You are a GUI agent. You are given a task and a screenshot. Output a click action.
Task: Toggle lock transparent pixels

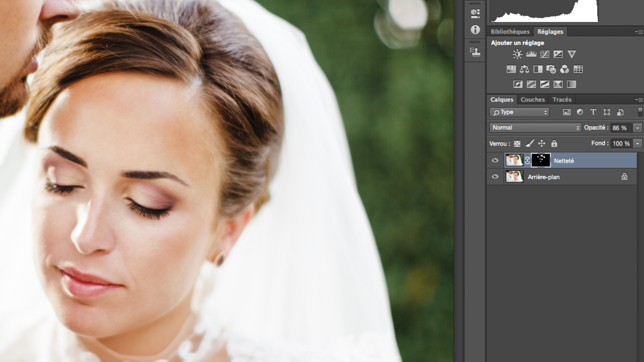pyautogui.click(x=517, y=144)
